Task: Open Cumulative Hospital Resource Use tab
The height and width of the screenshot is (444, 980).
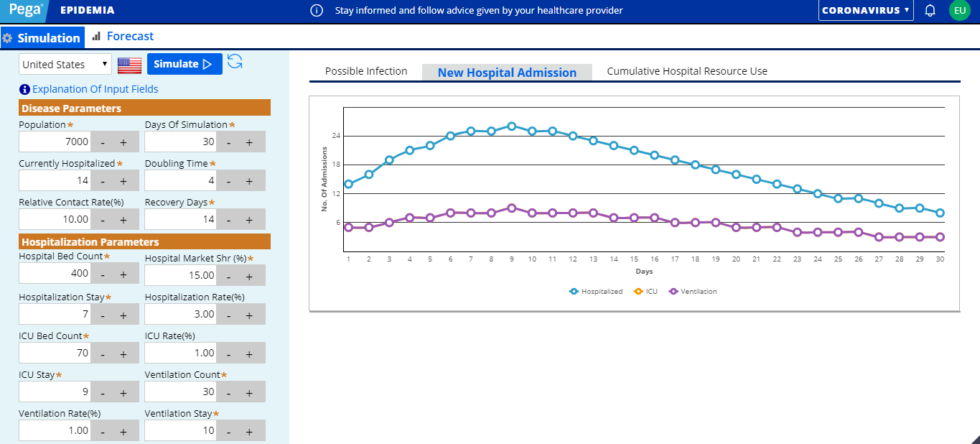Action: click(x=687, y=71)
